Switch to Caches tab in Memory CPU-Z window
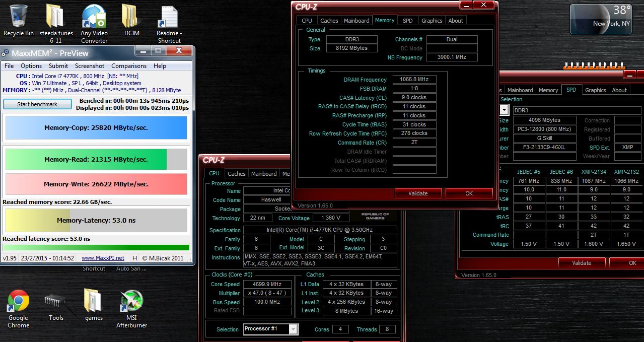 click(329, 21)
